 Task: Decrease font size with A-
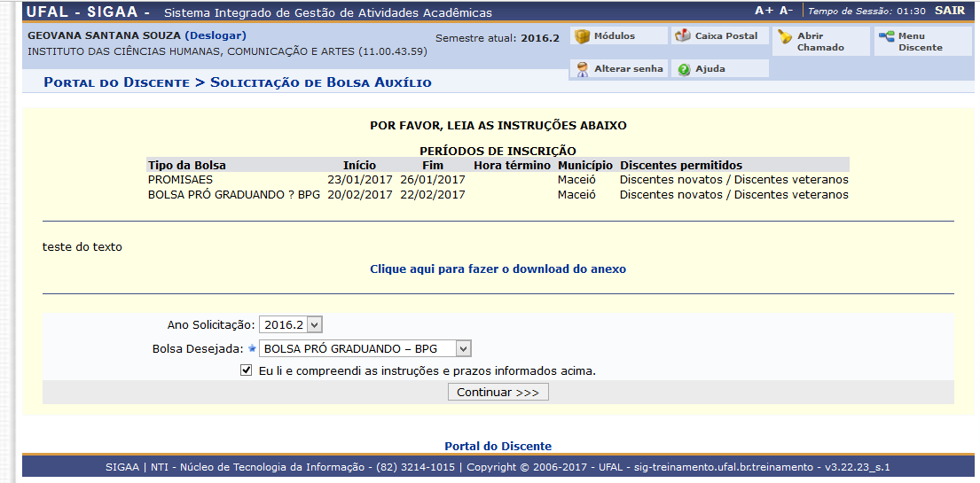coord(786,11)
